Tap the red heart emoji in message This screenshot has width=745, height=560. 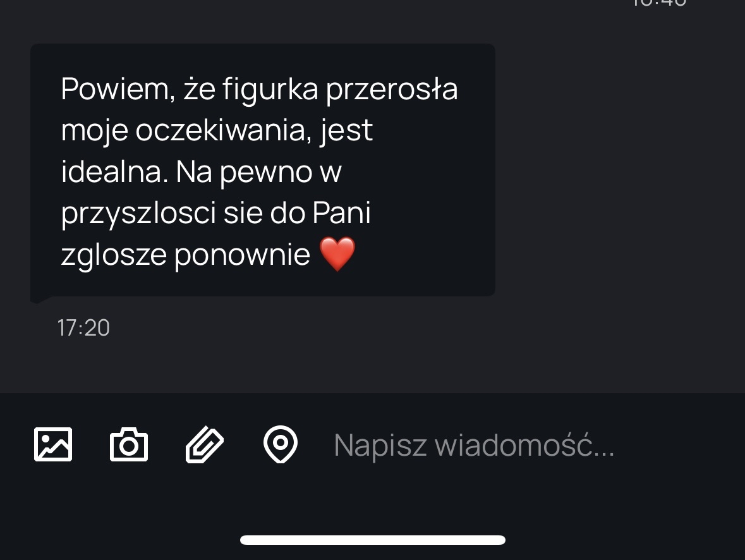pos(337,254)
